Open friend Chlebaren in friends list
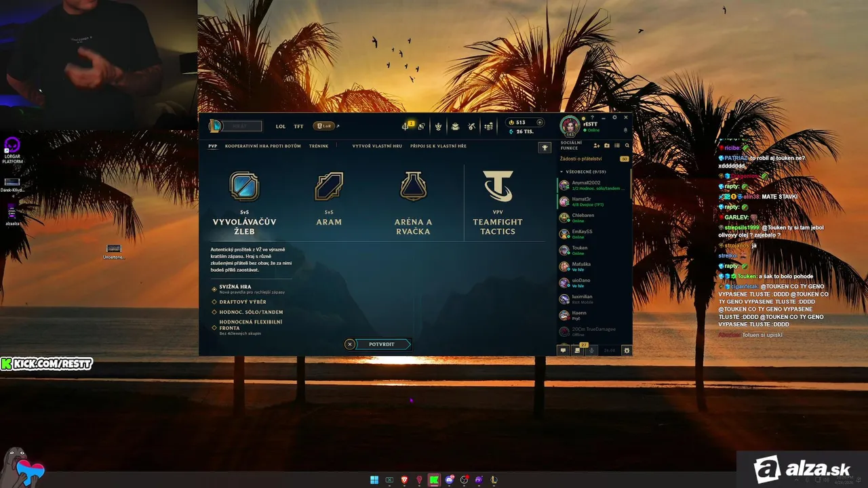868x488 pixels. click(x=594, y=218)
